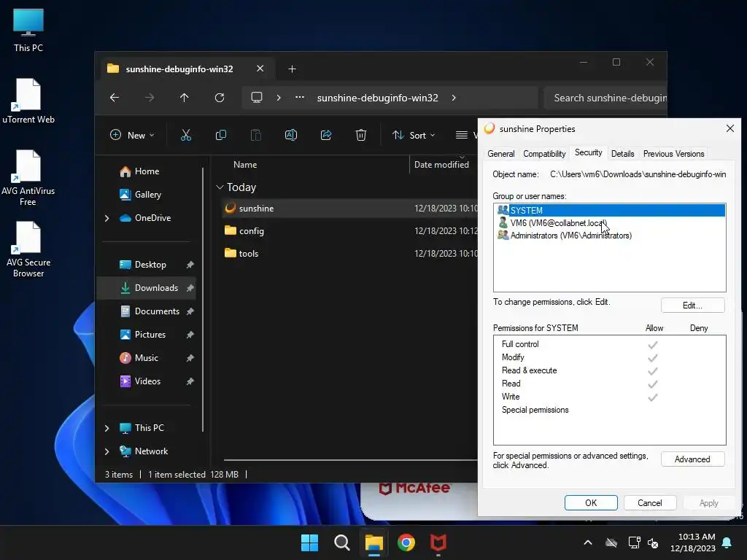Viewport: 747px width, 560px height.
Task: Select the tools folder
Action: coord(350,253)
